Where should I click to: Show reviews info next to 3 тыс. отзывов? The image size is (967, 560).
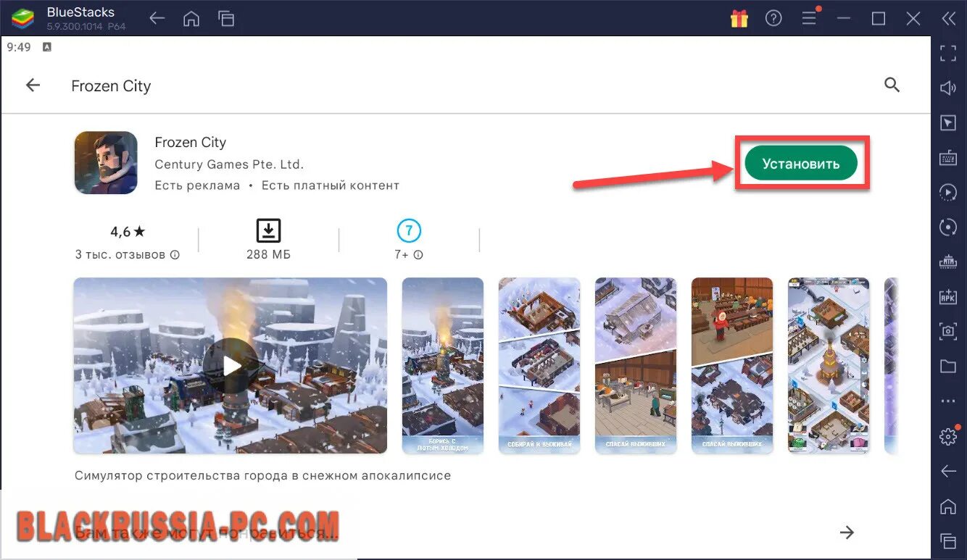tap(175, 255)
